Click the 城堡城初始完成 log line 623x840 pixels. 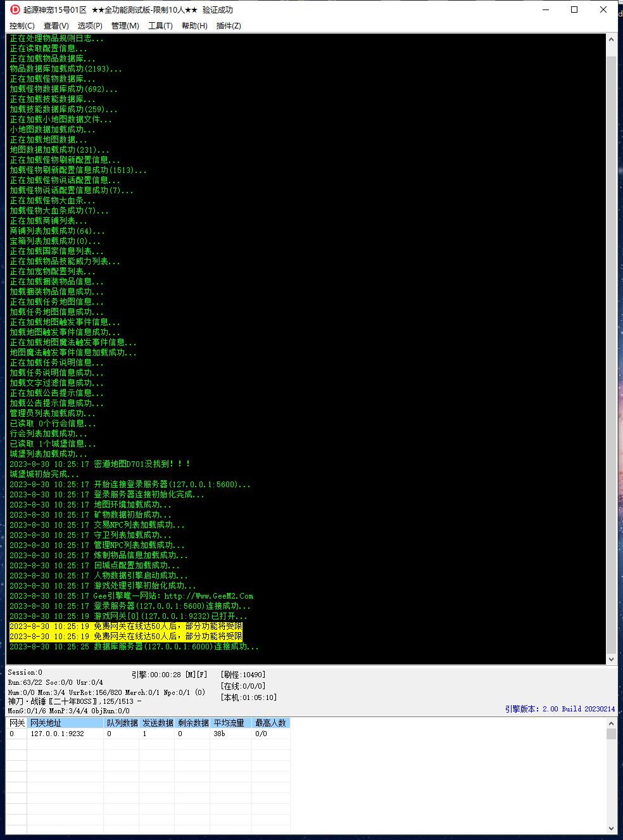(x=44, y=474)
